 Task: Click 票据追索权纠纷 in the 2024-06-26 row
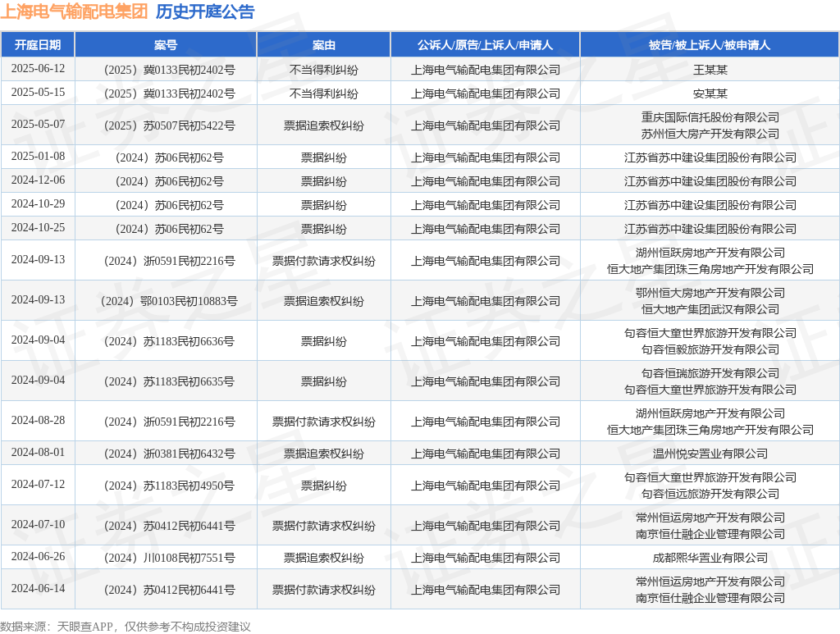tap(323, 558)
